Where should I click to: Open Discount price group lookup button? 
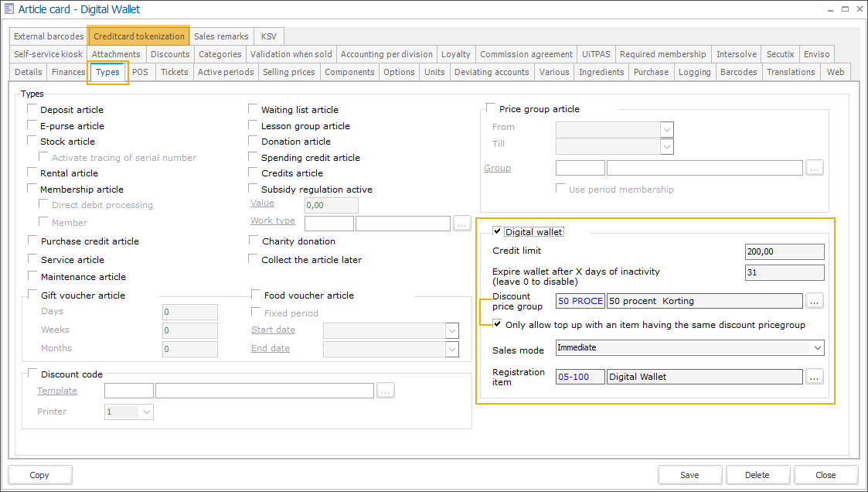click(x=815, y=300)
